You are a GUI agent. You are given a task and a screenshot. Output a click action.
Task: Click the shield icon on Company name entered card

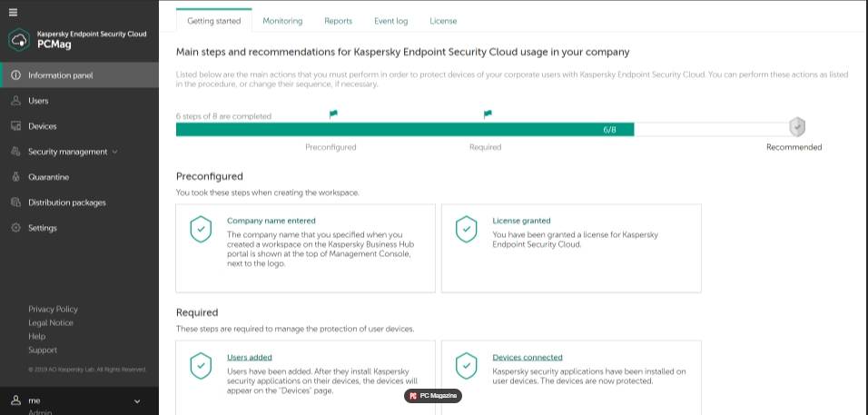(201, 229)
